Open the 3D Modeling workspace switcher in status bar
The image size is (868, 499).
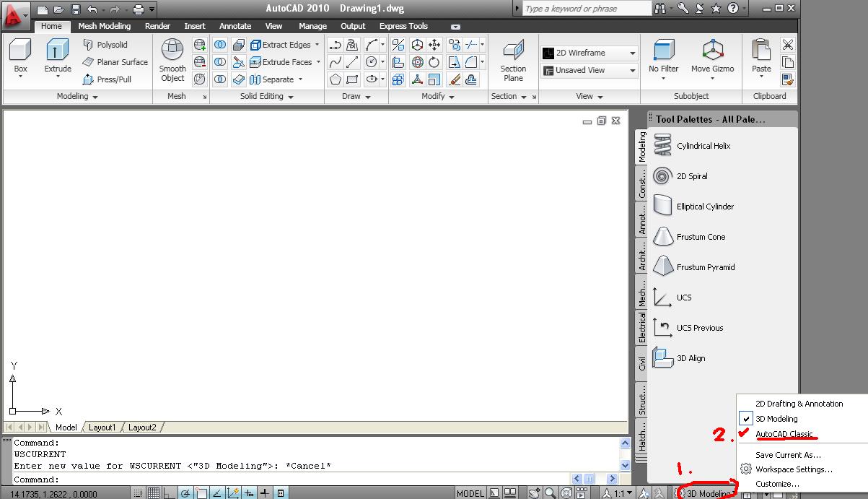coord(704,493)
